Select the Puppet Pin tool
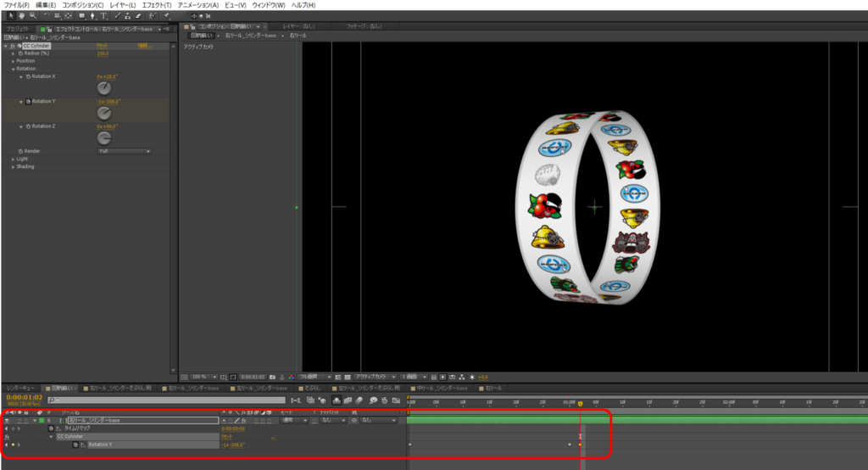 166,15
